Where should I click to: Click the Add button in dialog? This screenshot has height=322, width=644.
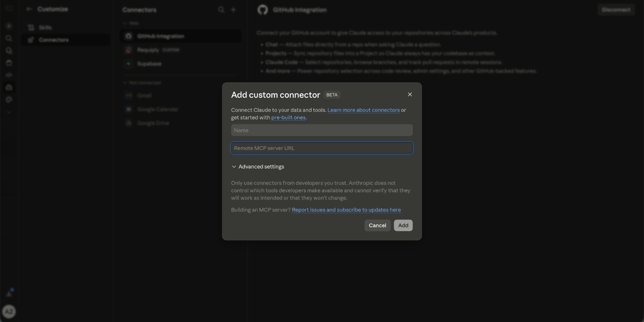tap(403, 225)
